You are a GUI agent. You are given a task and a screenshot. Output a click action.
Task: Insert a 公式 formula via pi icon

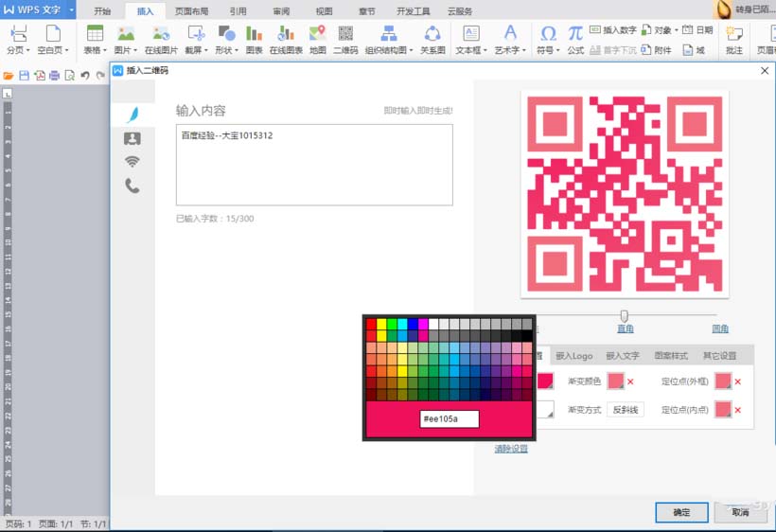[x=575, y=40]
